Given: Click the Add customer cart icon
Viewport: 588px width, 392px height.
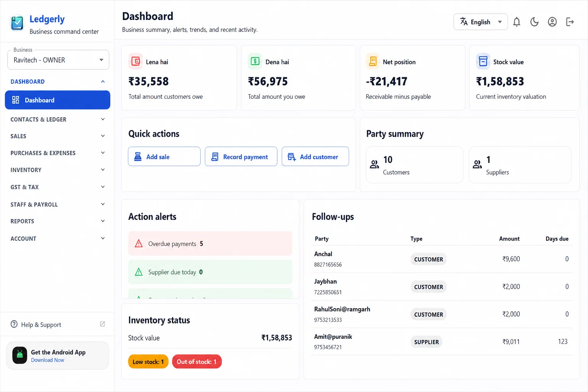Looking at the screenshot, I should click(x=292, y=157).
